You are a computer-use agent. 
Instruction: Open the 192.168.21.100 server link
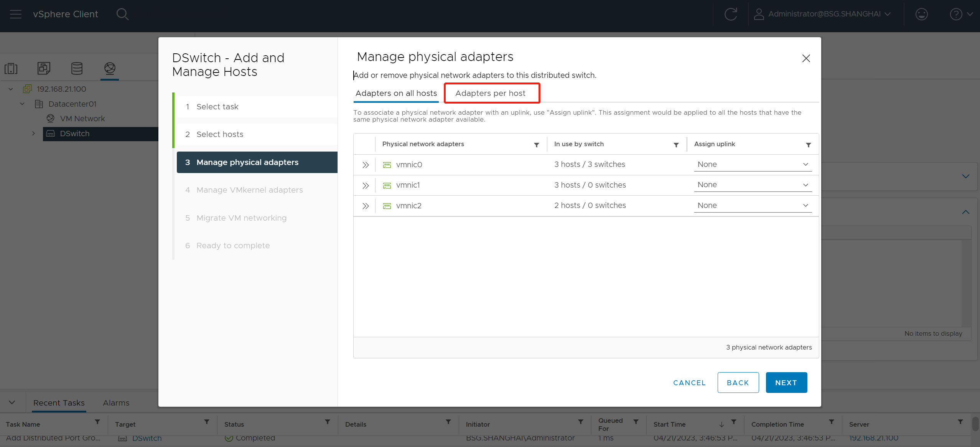pyautogui.click(x=873, y=438)
